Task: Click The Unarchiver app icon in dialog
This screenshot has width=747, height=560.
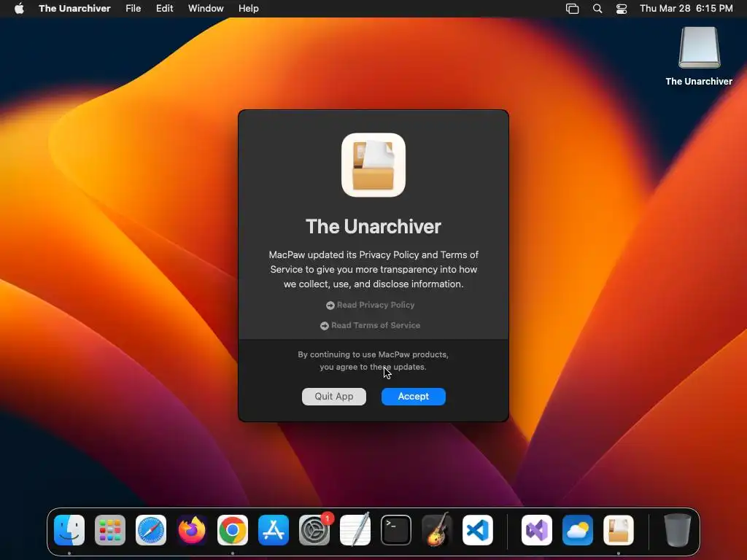Action: 373,165
